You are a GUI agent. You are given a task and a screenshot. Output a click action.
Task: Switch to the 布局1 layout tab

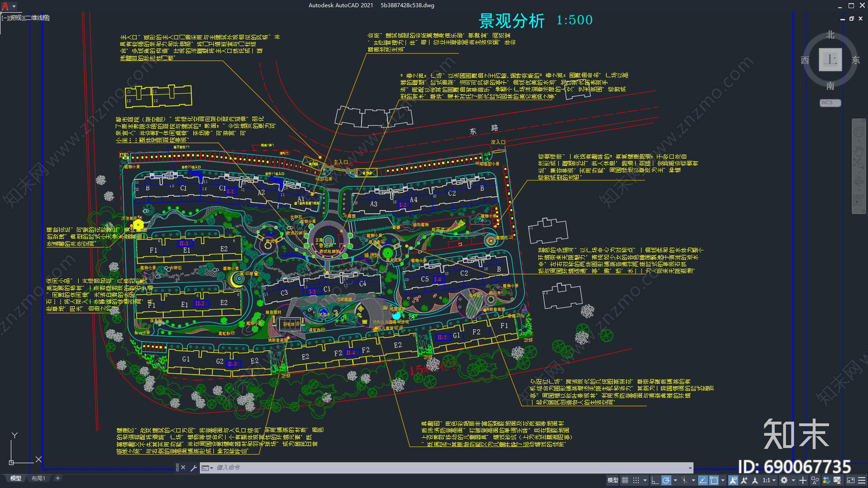point(39,478)
